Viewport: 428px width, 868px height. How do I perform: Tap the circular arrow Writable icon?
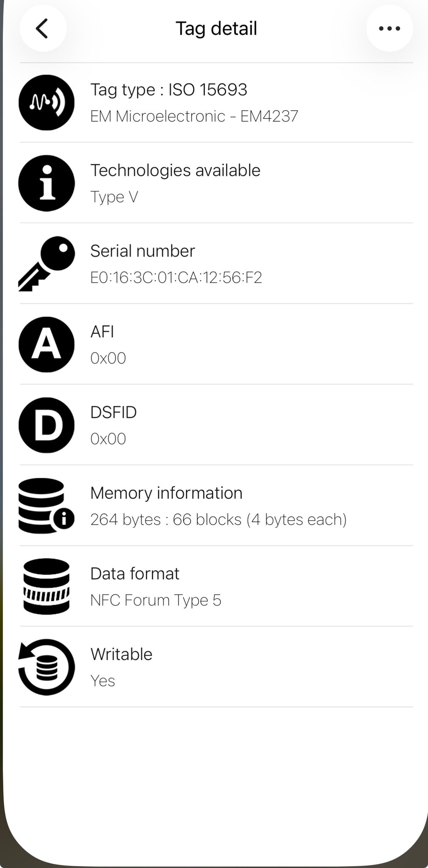[x=46, y=667]
